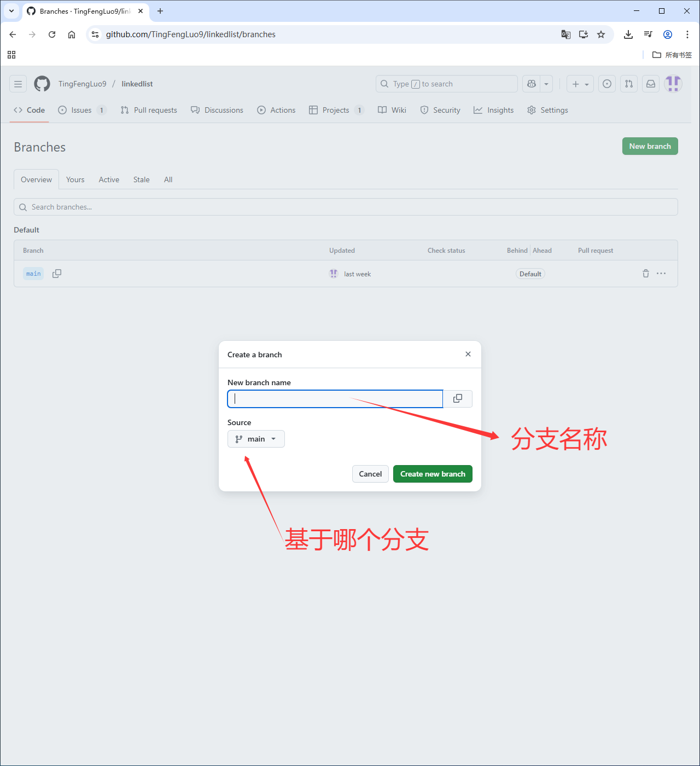This screenshot has height=766, width=700.
Task: Click the Create new branch button
Action: coord(433,474)
